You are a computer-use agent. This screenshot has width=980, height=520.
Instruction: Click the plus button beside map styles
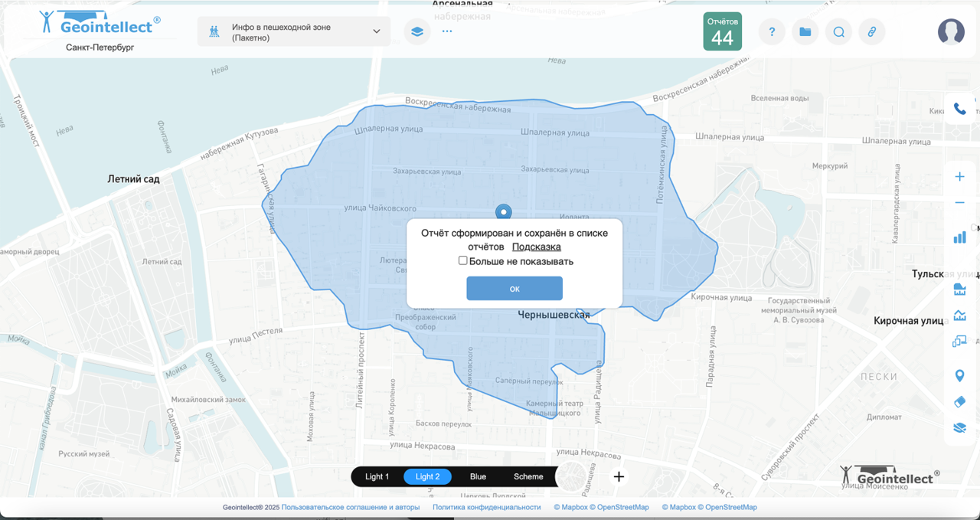[x=619, y=476]
